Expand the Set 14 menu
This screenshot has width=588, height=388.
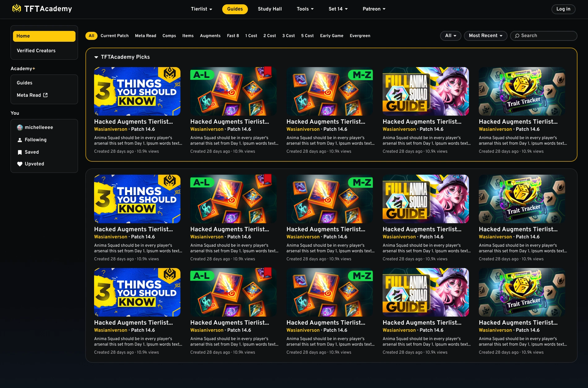click(338, 9)
